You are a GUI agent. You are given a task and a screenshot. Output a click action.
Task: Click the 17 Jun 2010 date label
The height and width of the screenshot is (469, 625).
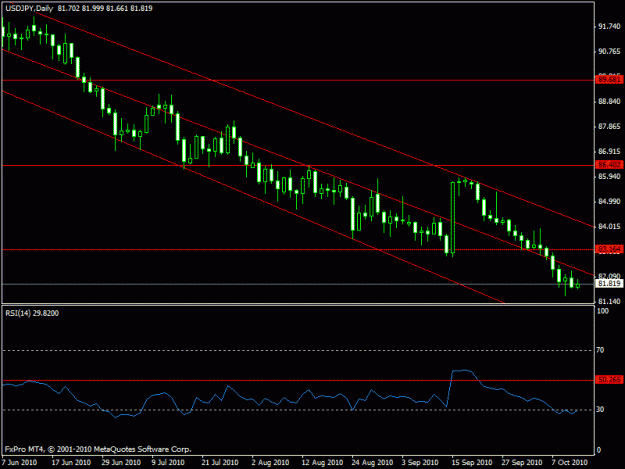[x=71, y=463]
